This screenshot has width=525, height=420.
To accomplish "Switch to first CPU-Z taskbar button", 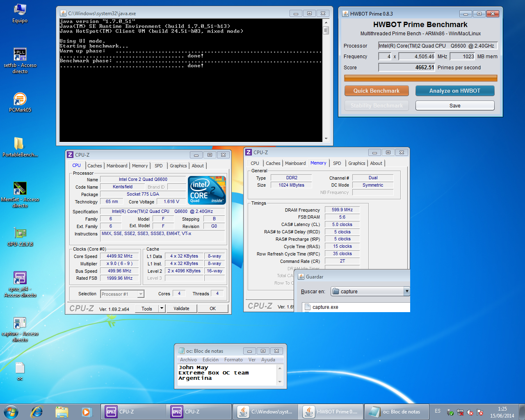I will (x=133, y=412).
